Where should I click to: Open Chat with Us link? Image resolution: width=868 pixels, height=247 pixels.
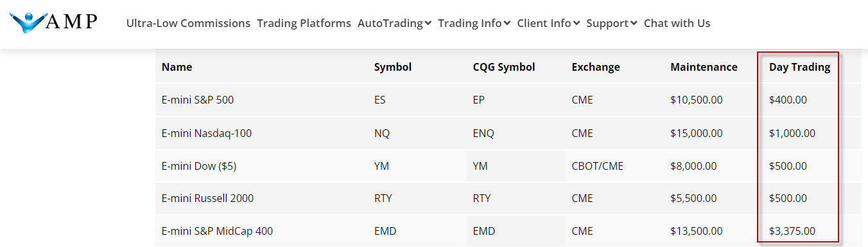coord(677,23)
